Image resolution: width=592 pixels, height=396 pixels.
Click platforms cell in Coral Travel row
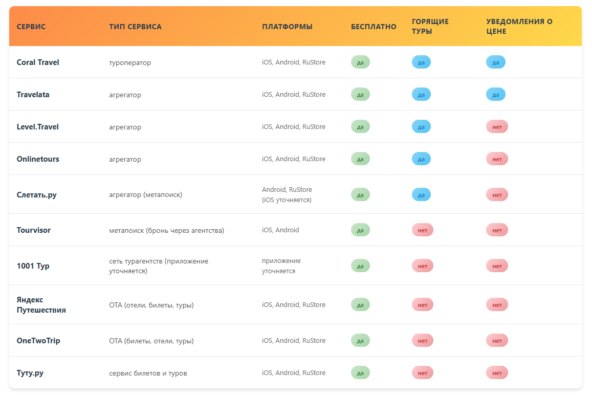[x=293, y=62]
